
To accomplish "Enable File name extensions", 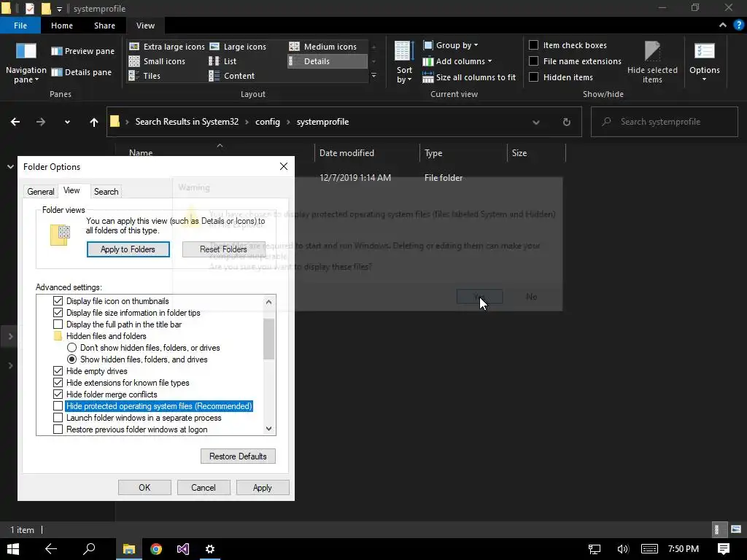I will 533,61.
